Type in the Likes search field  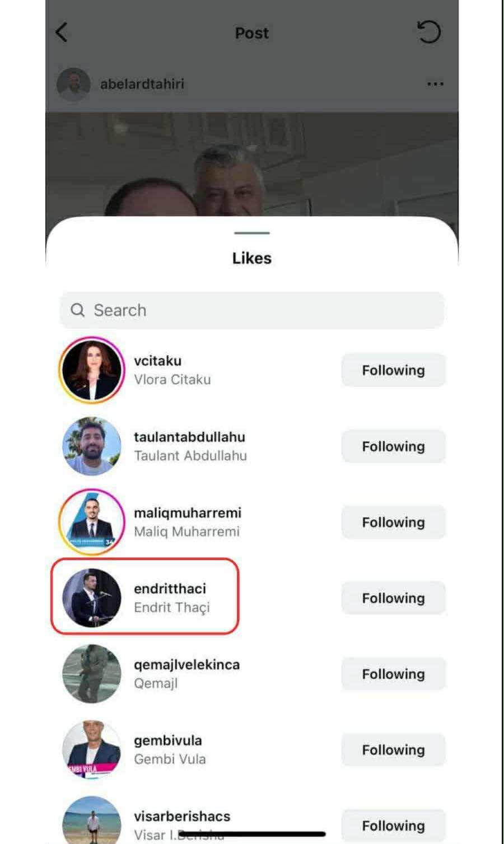coord(263,310)
